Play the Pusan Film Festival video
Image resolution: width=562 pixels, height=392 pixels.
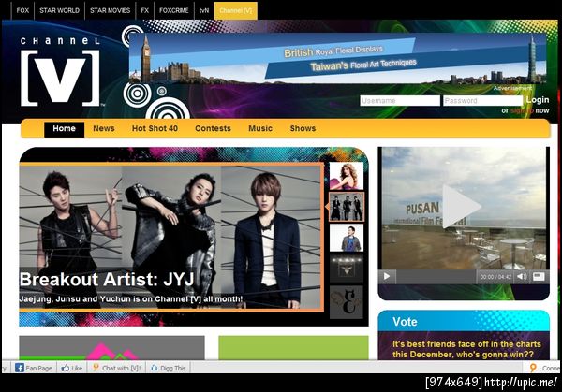click(462, 206)
